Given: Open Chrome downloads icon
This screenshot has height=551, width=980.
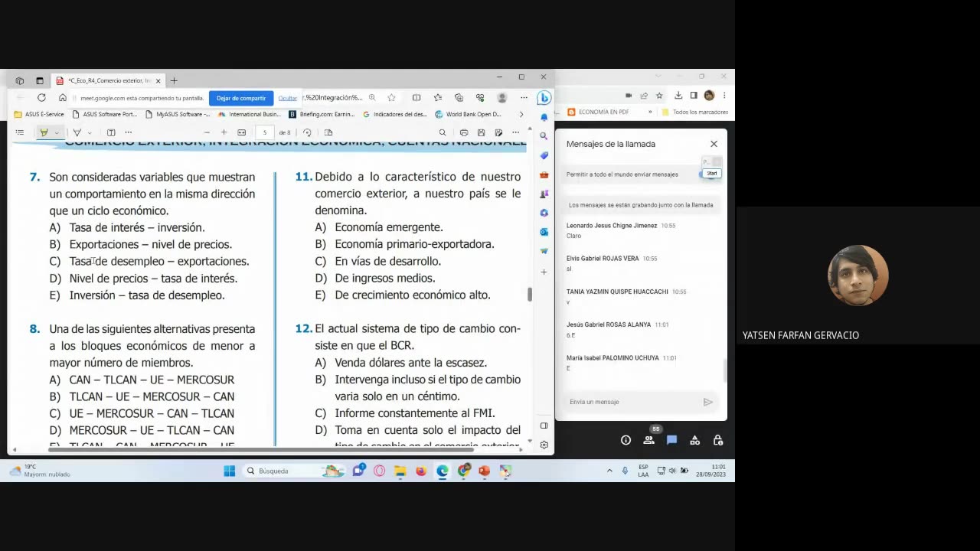Looking at the screenshot, I should [x=678, y=96].
